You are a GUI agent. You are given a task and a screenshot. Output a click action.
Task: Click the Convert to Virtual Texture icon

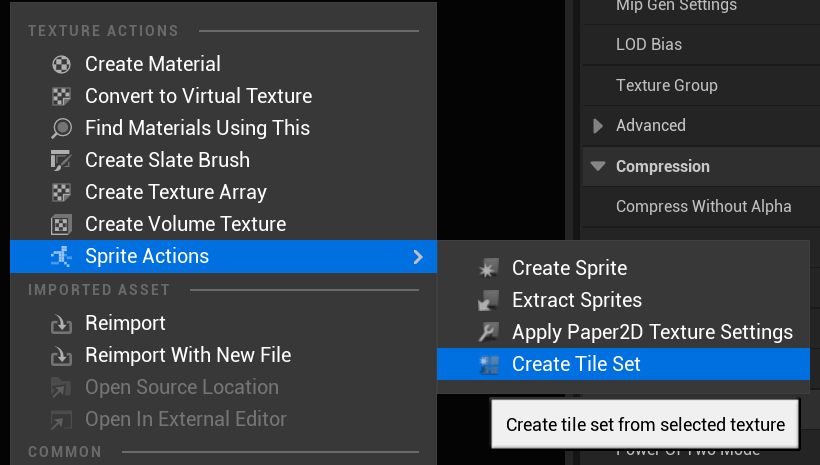61,96
